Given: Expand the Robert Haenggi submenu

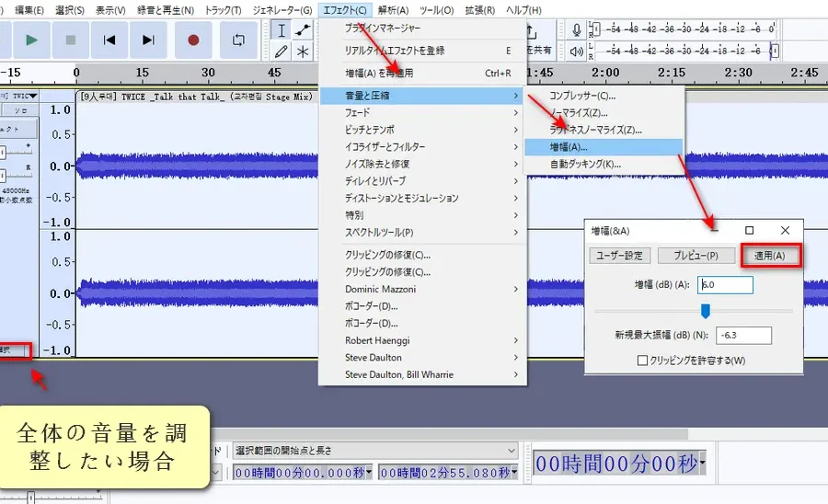Looking at the screenshot, I should (422, 340).
